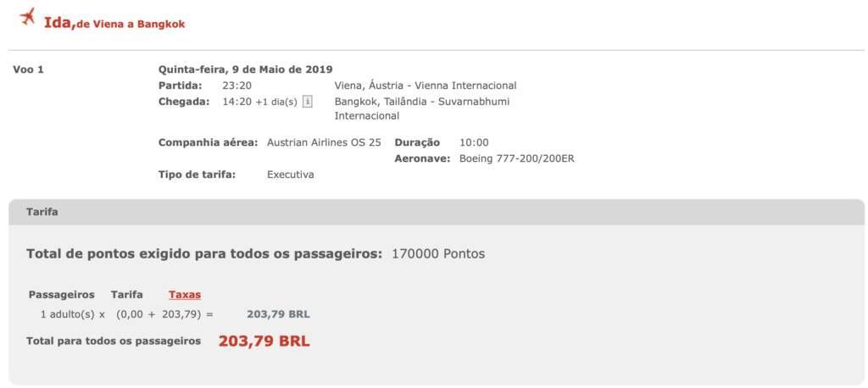Click the 170000 Pontos total value
The image size is (868, 388).
[x=438, y=254]
